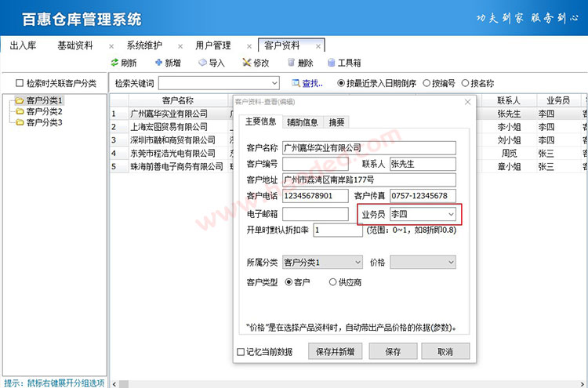Select row 珠海前善电子商务有限公司
Viewport: 588px width, 388px height.
(176, 166)
